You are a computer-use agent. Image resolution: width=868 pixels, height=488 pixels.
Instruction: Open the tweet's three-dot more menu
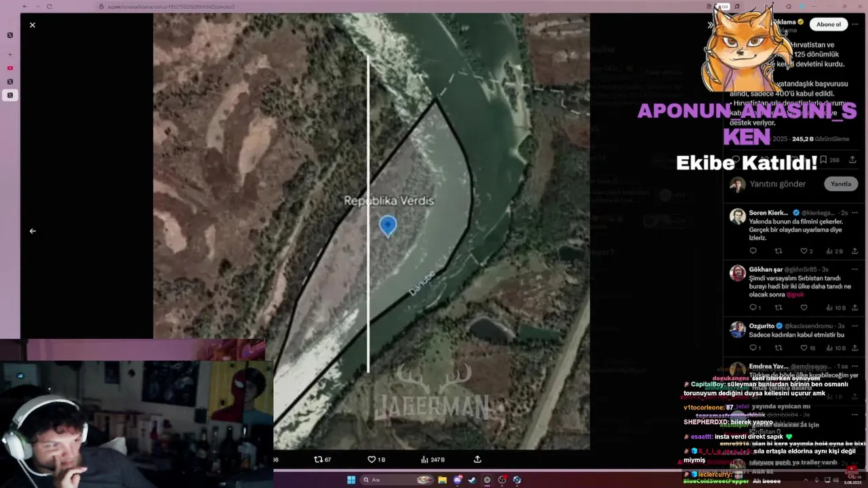(855, 24)
